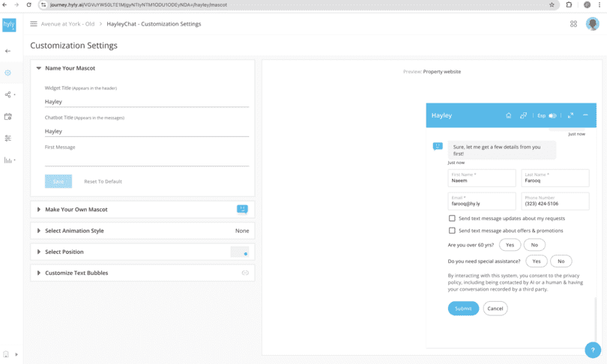Minimize the Hayley chat widget
The width and height of the screenshot is (607, 364).
point(585,115)
